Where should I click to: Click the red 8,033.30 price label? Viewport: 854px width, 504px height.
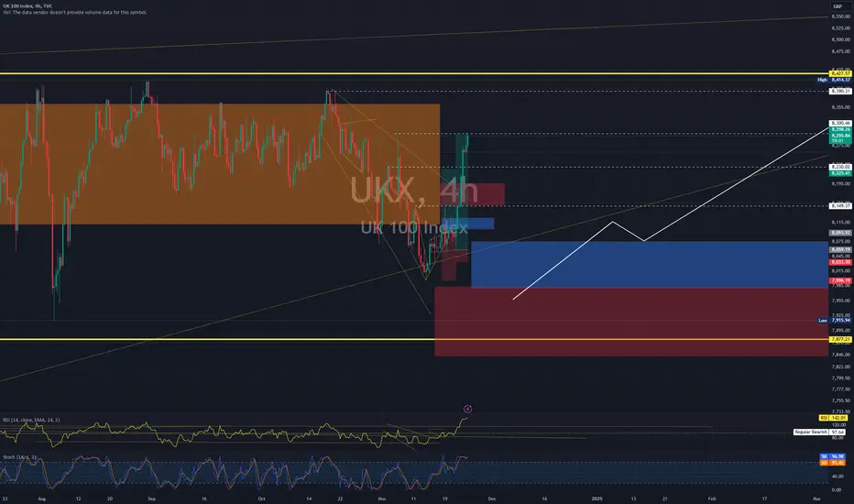pyautogui.click(x=840, y=262)
